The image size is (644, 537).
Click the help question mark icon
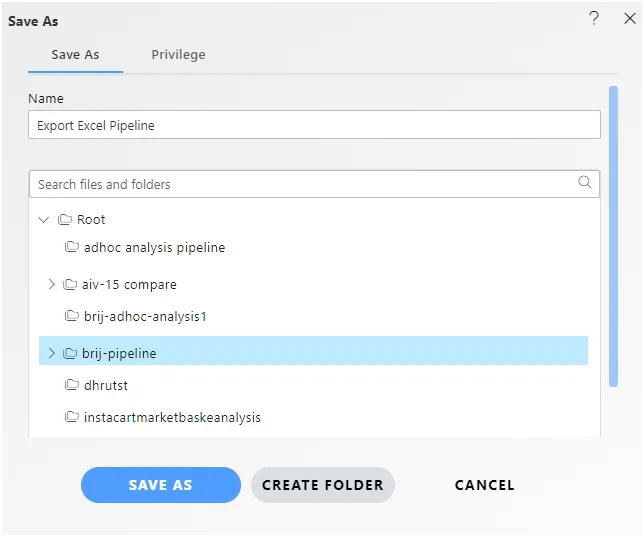[594, 18]
